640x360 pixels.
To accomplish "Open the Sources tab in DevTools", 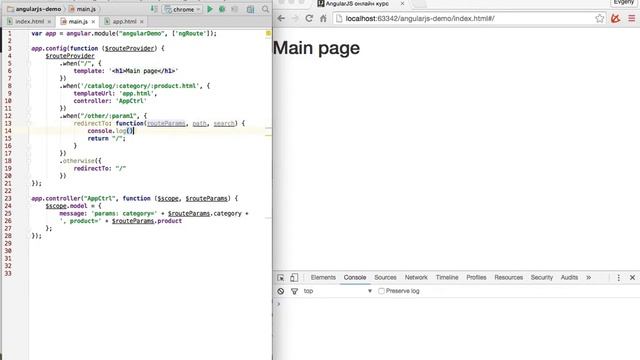I will pyautogui.click(x=385, y=278).
